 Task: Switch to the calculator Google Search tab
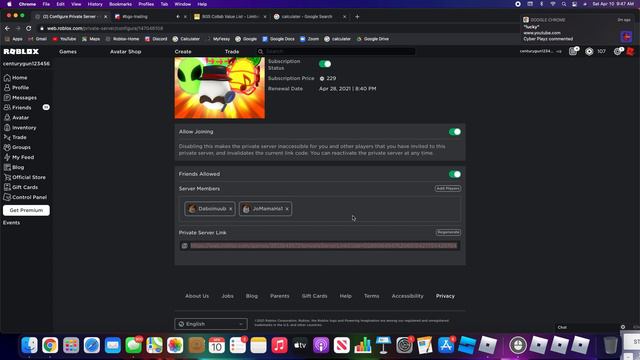click(x=308, y=17)
